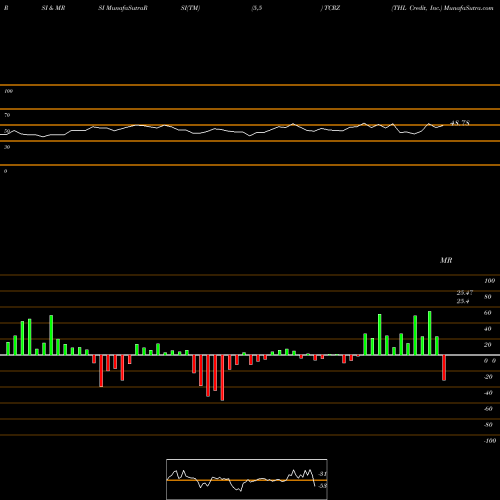
Task: Click the '70' label on RSI axis
Action: coord(7,115)
